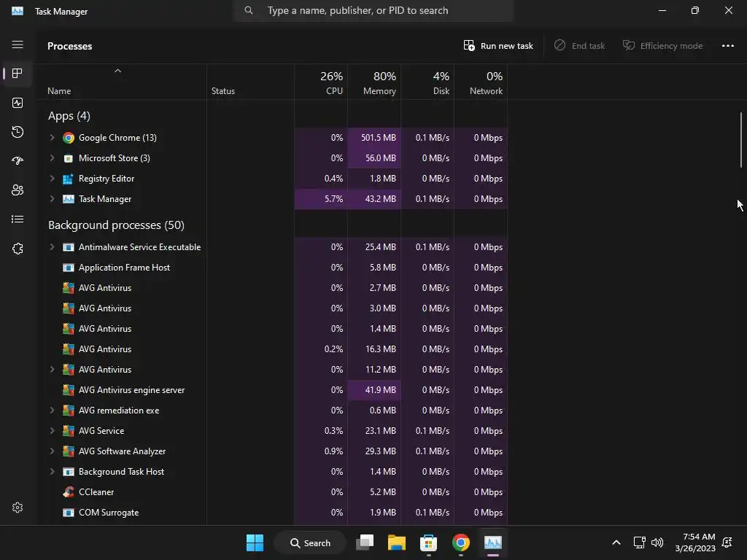Open Task Manager settings gear
This screenshot has height=560, width=747.
point(18,507)
